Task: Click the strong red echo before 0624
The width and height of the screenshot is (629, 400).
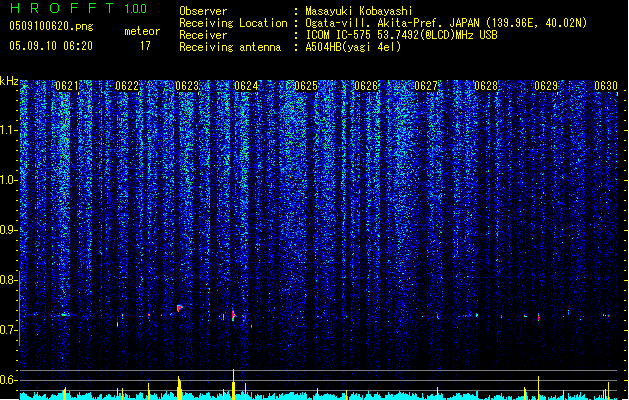Action: (x=233, y=315)
